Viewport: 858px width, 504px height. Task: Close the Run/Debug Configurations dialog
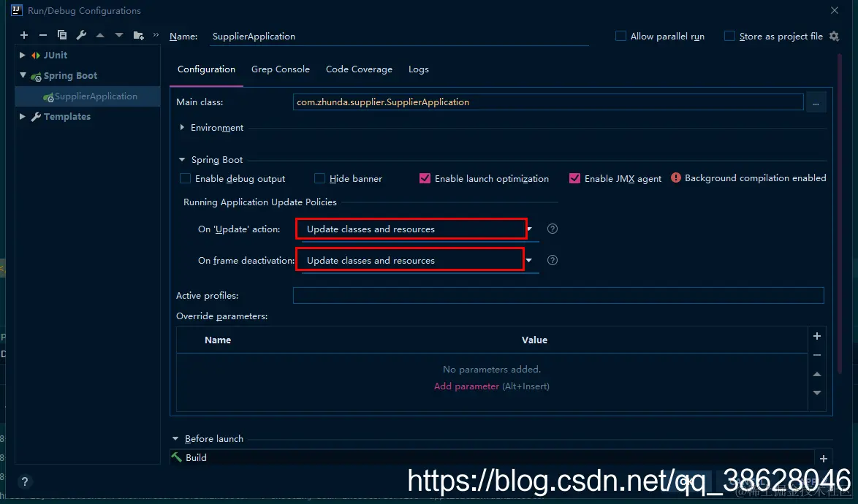click(835, 10)
